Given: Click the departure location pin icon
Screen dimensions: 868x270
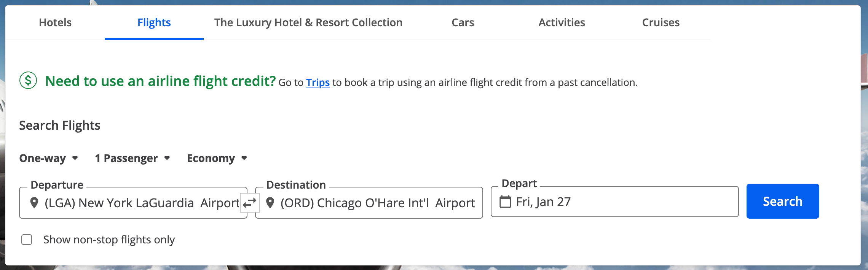Looking at the screenshot, I should click(34, 203).
